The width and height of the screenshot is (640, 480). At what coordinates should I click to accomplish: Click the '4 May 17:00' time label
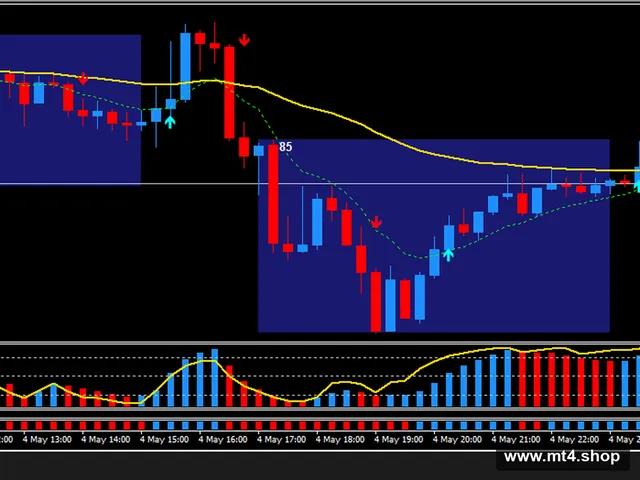(x=281, y=440)
